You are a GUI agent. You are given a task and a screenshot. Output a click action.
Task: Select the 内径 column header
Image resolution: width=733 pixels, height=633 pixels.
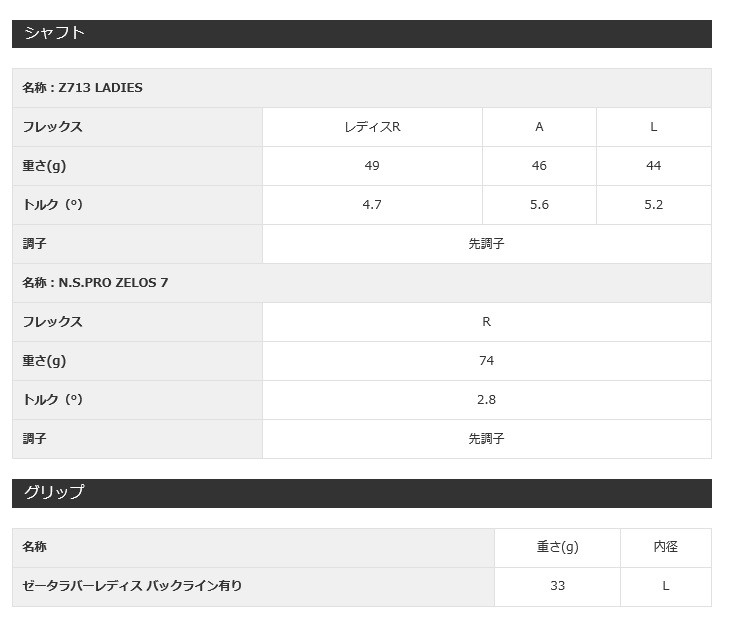(665, 547)
